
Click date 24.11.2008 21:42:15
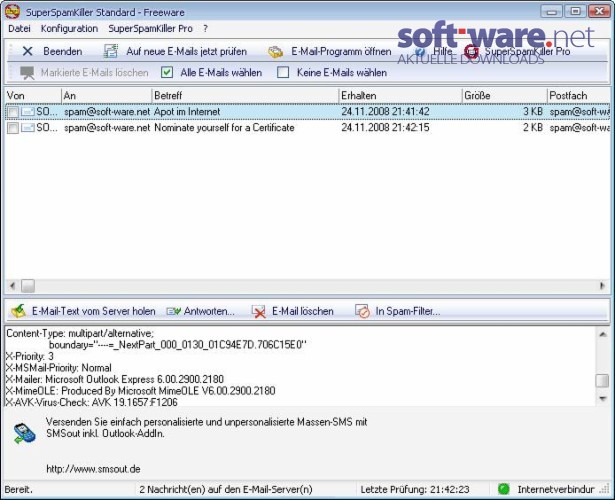tap(386, 127)
